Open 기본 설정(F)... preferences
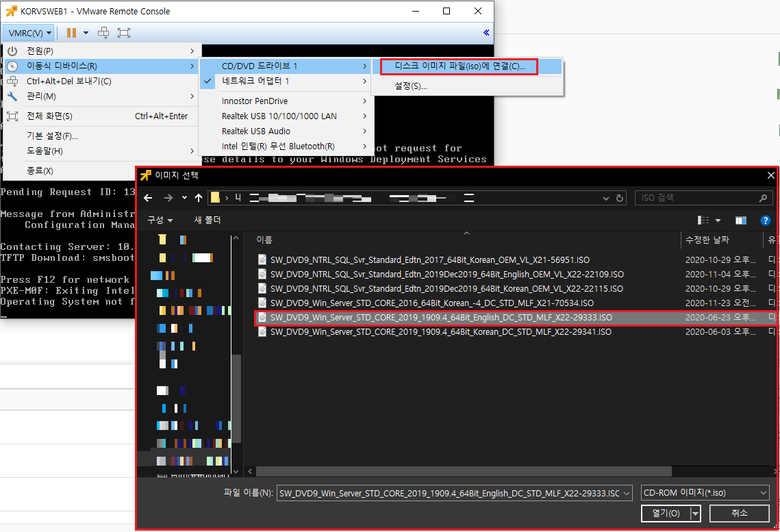The image size is (780, 532). click(x=102, y=136)
